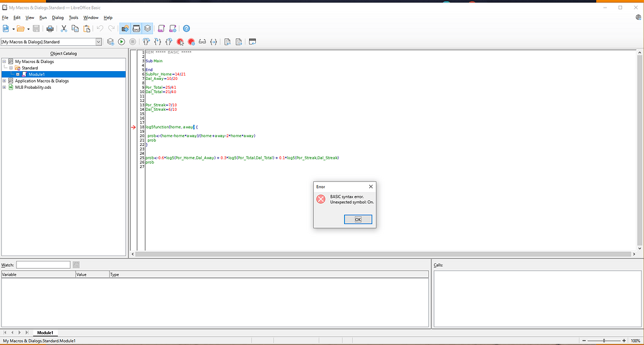The width and height of the screenshot is (644, 345).
Task: Click the Type column header
Action: click(x=269, y=274)
